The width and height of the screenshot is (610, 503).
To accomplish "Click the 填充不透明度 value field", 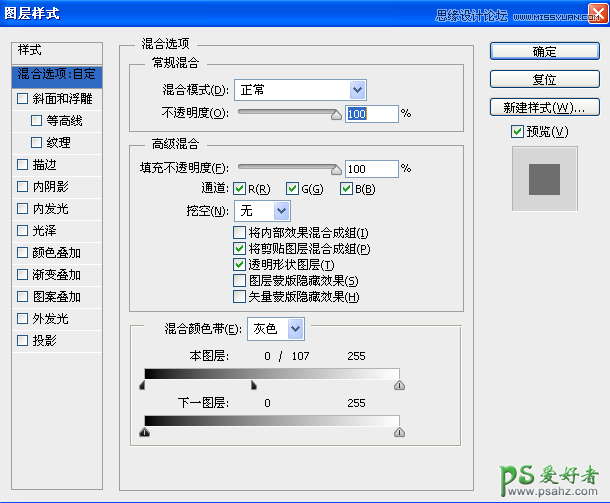I will [x=372, y=169].
